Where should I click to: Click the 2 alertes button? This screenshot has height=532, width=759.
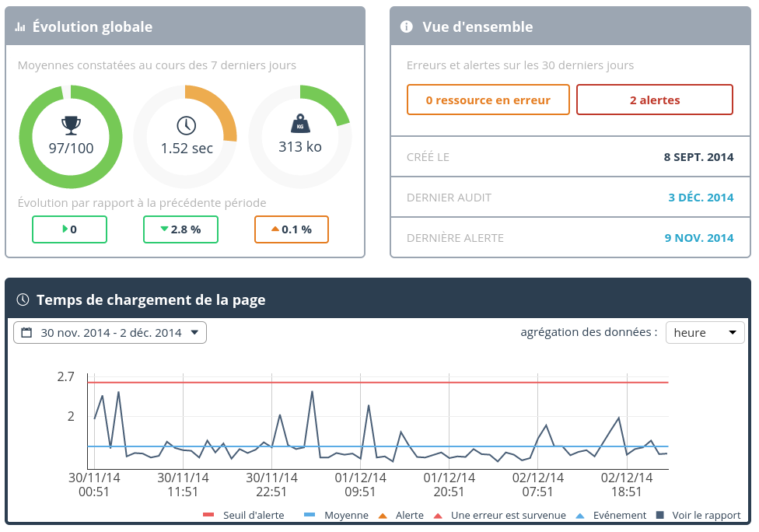655,100
